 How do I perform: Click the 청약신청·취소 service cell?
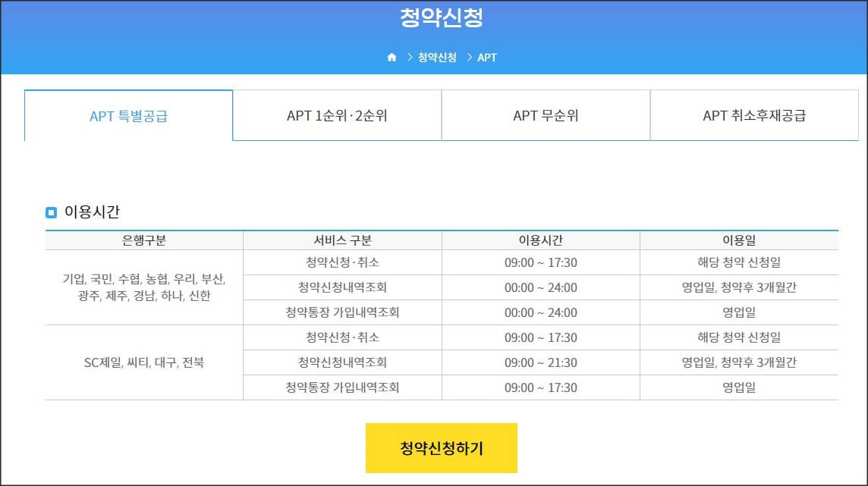[x=340, y=262]
